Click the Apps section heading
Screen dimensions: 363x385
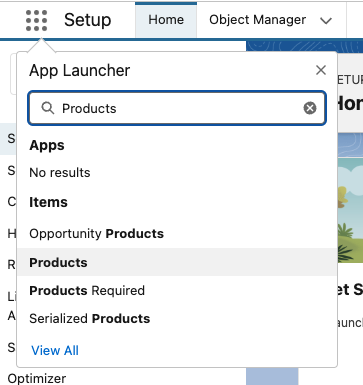click(x=47, y=145)
